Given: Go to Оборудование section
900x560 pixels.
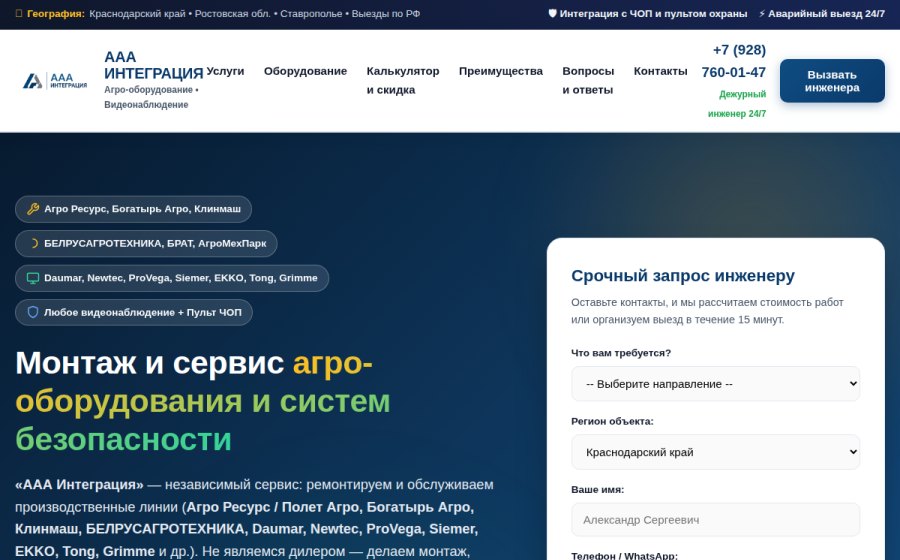Looking at the screenshot, I should click(x=305, y=71).
